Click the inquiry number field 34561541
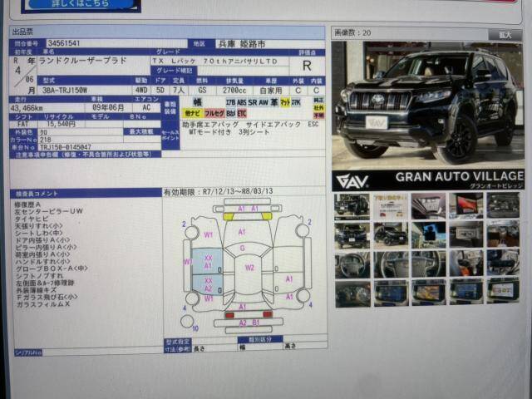This screenshot has height=399, width=532. click(65, 42)
